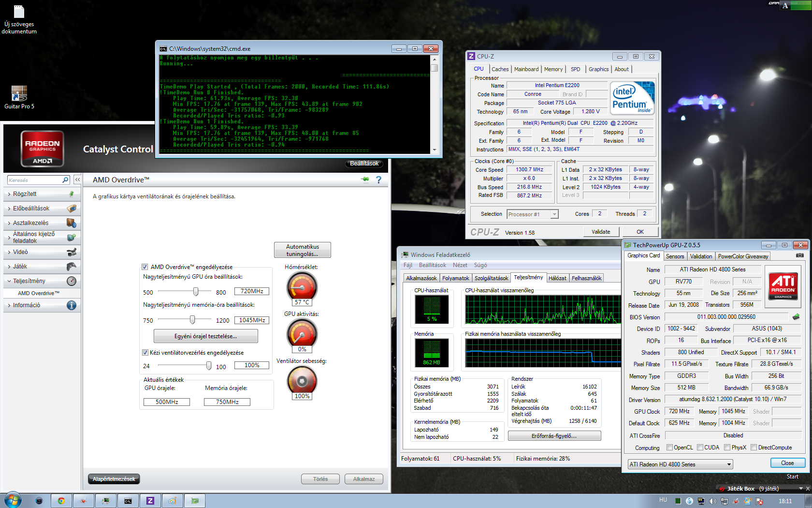Click the volume speaker tray icon
This screenshot has width=812, height=508.
[712, 501]
